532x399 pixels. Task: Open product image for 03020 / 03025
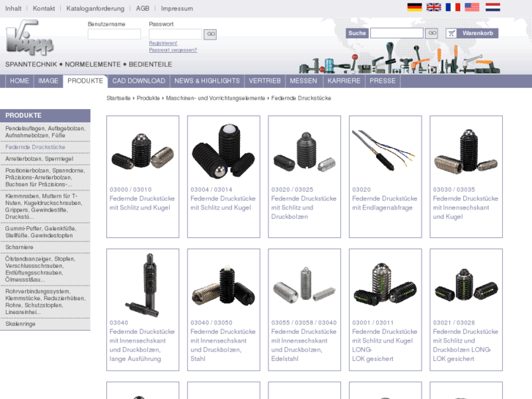pos(304,152)
